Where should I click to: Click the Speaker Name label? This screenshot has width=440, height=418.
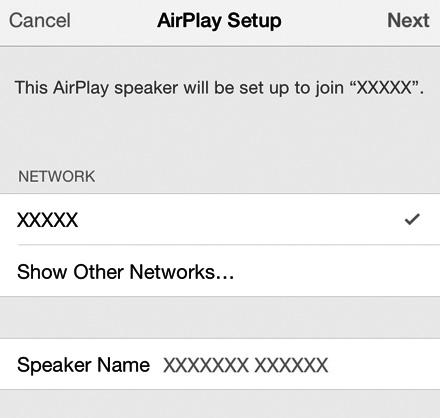[83, 365]
